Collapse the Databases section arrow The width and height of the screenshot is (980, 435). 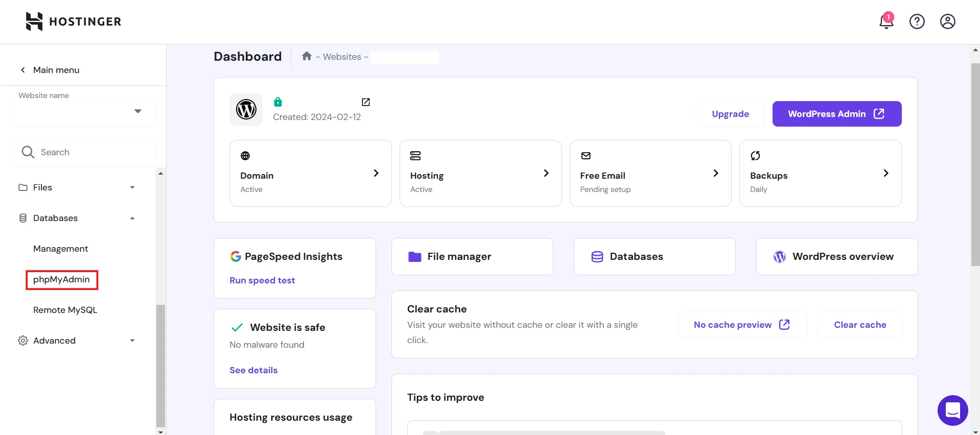132,218
